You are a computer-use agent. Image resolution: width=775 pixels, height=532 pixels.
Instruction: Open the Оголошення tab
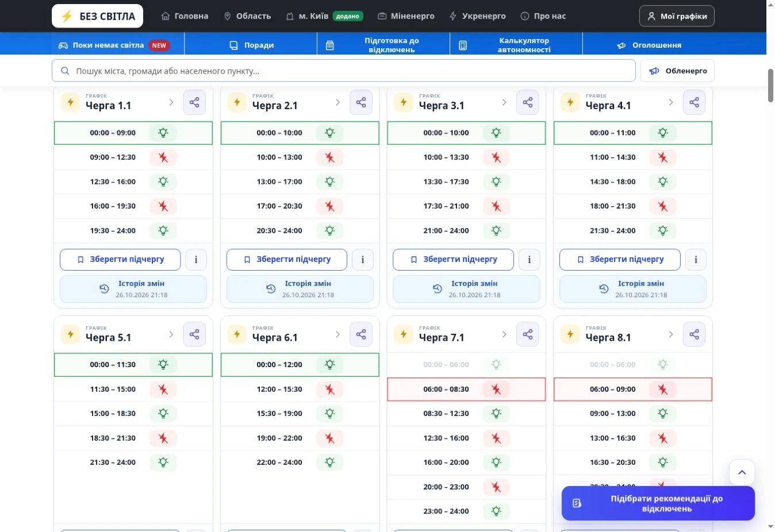(x=649, y=45)
